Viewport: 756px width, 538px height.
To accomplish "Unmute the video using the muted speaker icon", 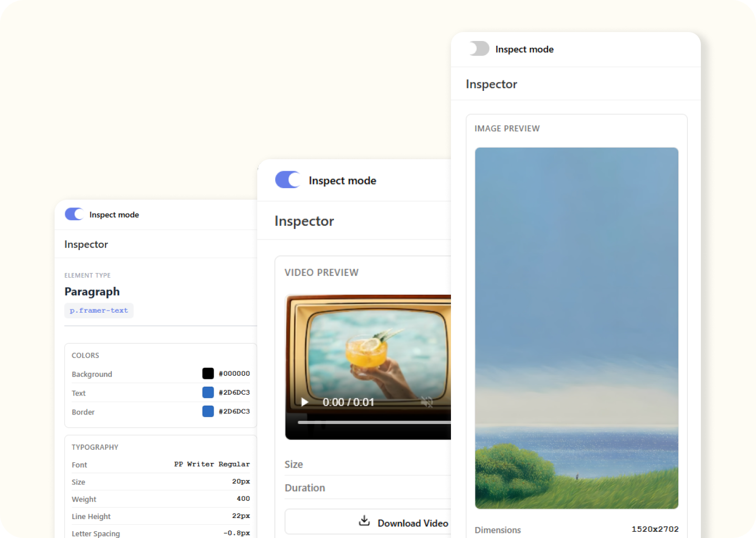I will [427, 402].
